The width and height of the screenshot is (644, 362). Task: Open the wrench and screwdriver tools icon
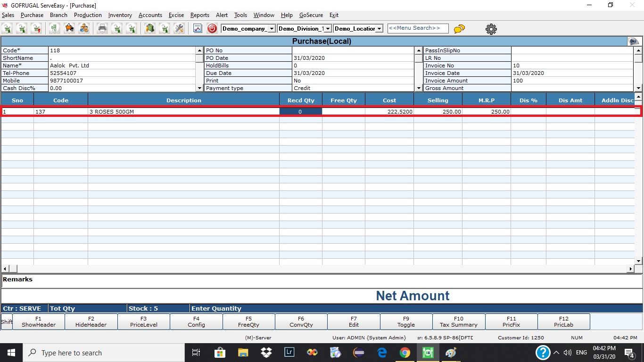coord(179,28)
